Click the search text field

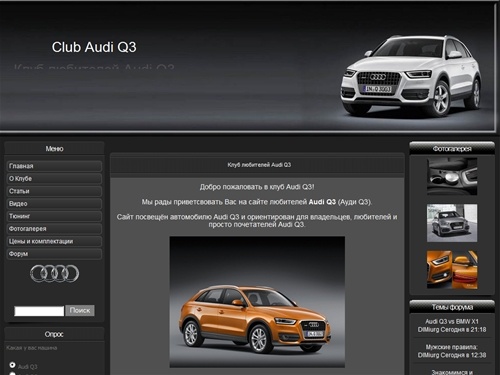pyautogui.click(x=39, y=311)
